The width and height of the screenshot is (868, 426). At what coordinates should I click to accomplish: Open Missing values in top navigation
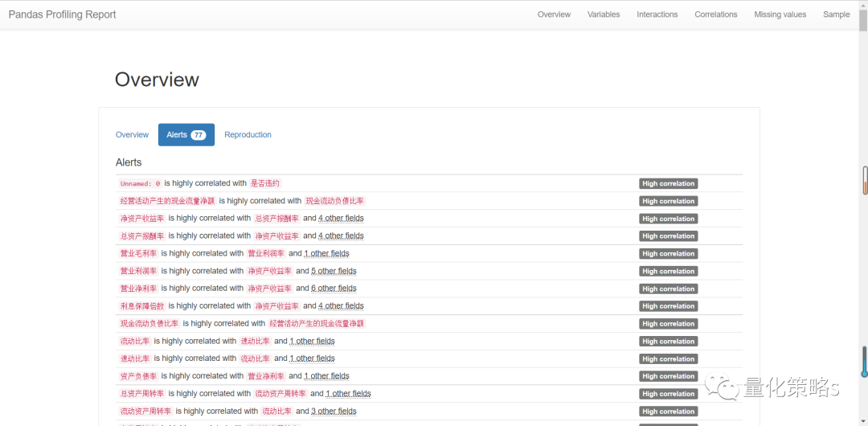coord(780,14)
